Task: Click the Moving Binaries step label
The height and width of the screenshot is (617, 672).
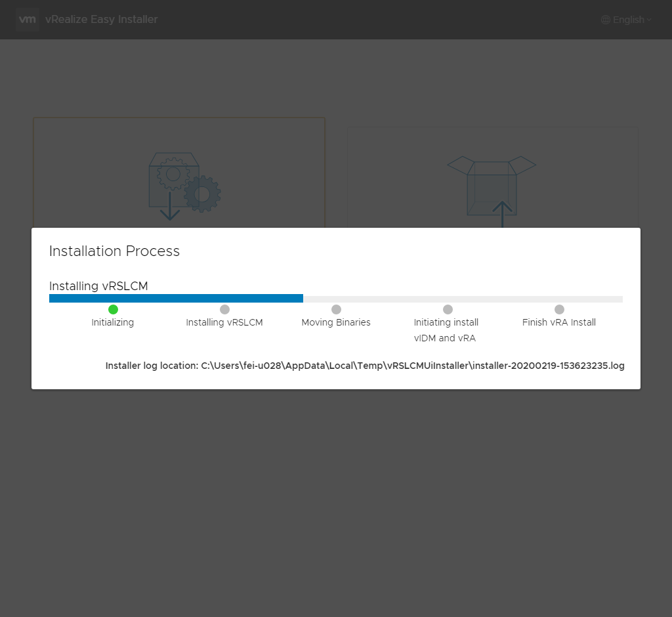Action: pyautogui.click(x=336, y=322)
